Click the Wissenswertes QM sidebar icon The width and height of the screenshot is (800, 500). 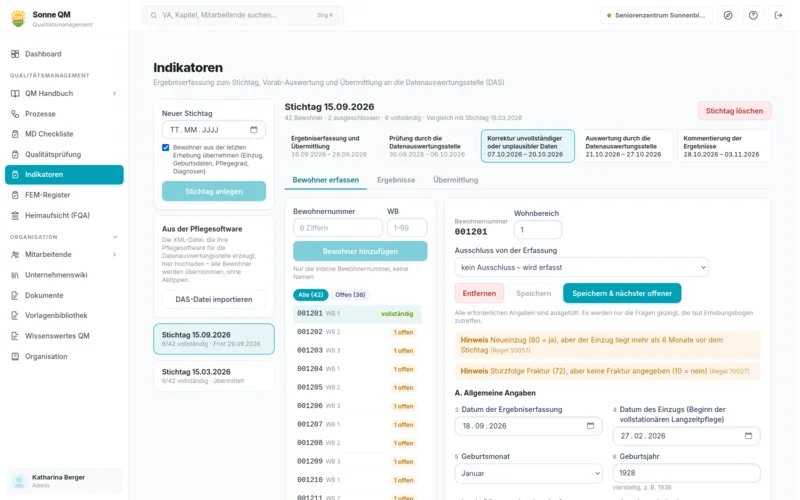coord(15,336)
